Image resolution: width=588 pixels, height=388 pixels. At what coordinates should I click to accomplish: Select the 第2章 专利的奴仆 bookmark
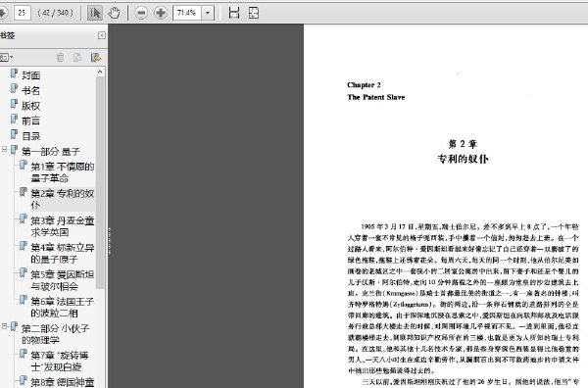[x=63, y=199]
